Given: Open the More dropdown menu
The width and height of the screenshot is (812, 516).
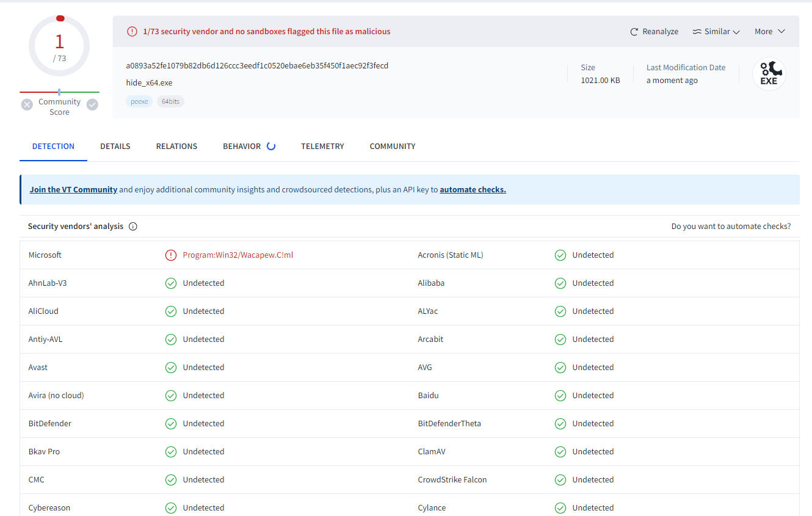Looking at the screenshot, I should click(769, 32).
